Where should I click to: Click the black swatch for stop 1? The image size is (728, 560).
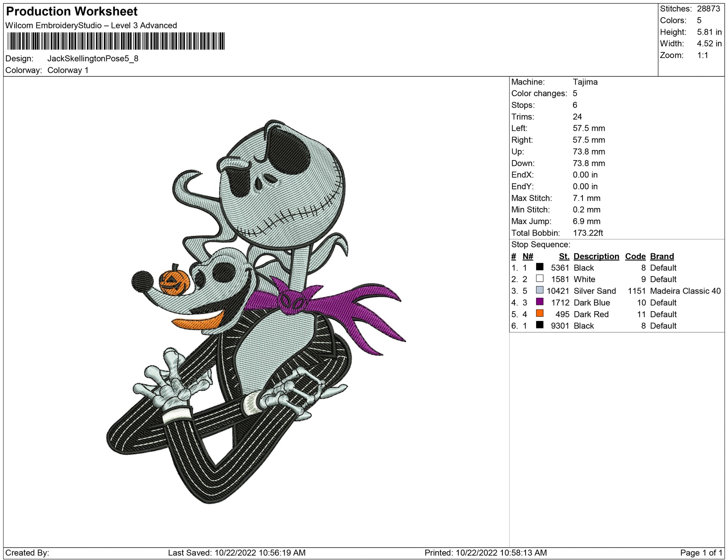point(539,267)
